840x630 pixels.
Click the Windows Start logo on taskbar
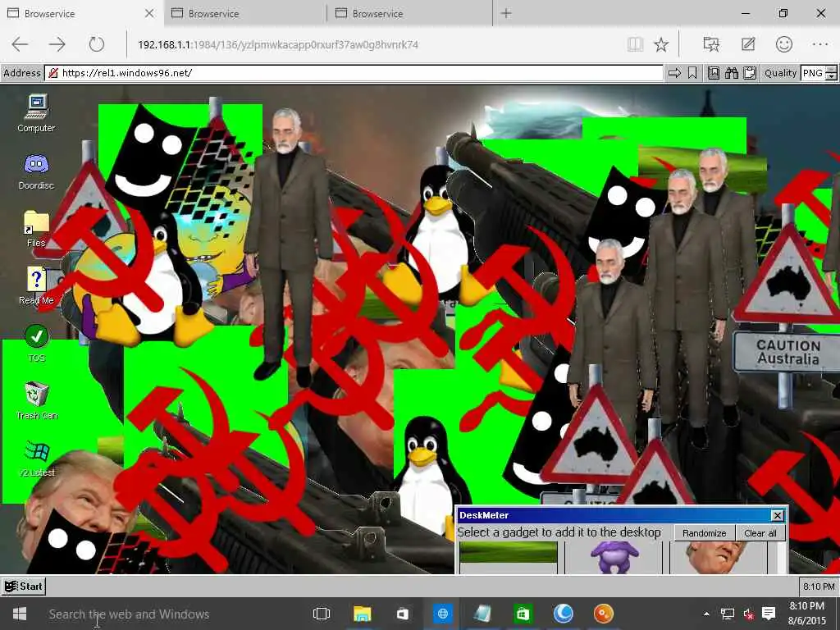pyautogui.click(x=20, y=614)
